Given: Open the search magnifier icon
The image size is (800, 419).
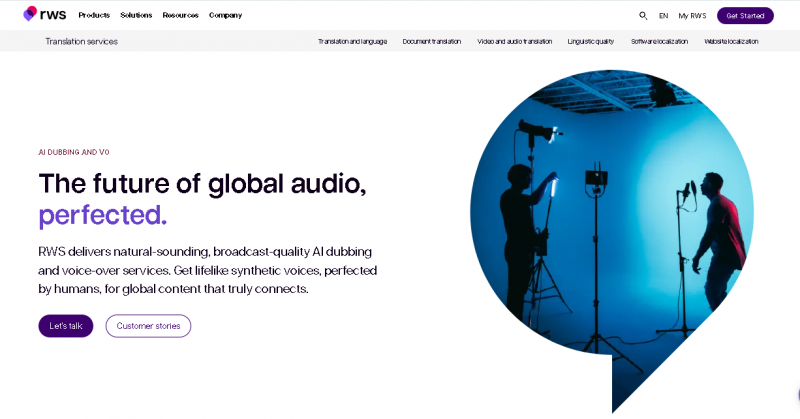Looking at the screenshot, I should coord(643,16).
